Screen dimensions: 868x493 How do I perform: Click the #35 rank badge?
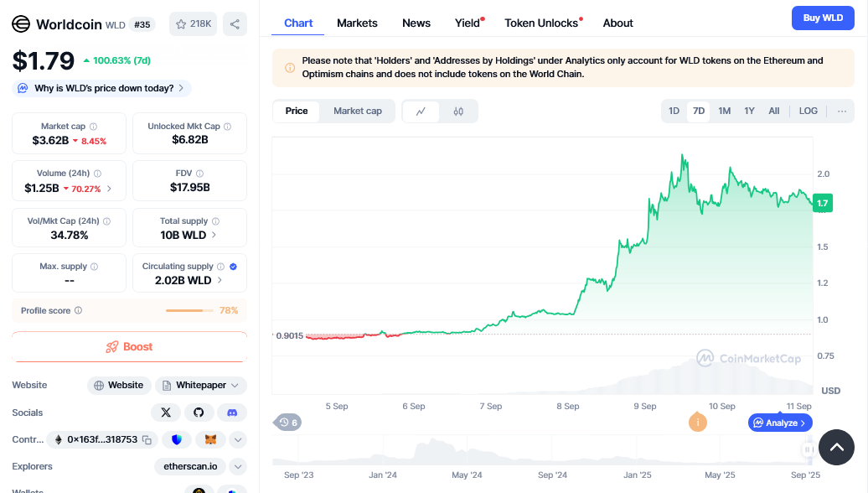click(142, 24)
